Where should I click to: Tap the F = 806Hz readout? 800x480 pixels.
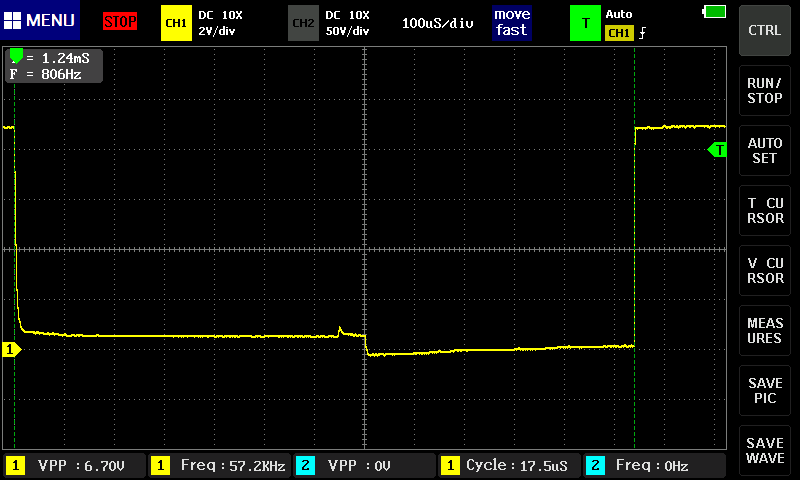pos(45,74)
